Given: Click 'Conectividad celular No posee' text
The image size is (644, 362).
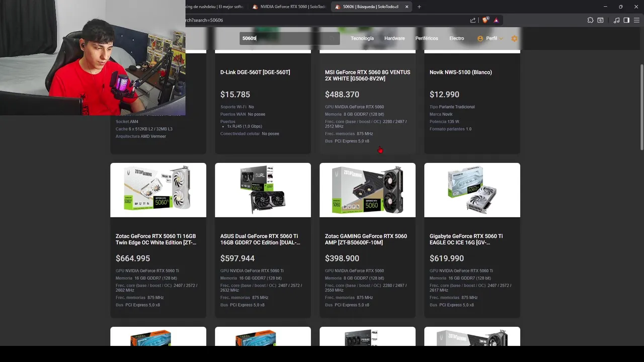Looking at the screenshot, I should click(x=250, y=134).
